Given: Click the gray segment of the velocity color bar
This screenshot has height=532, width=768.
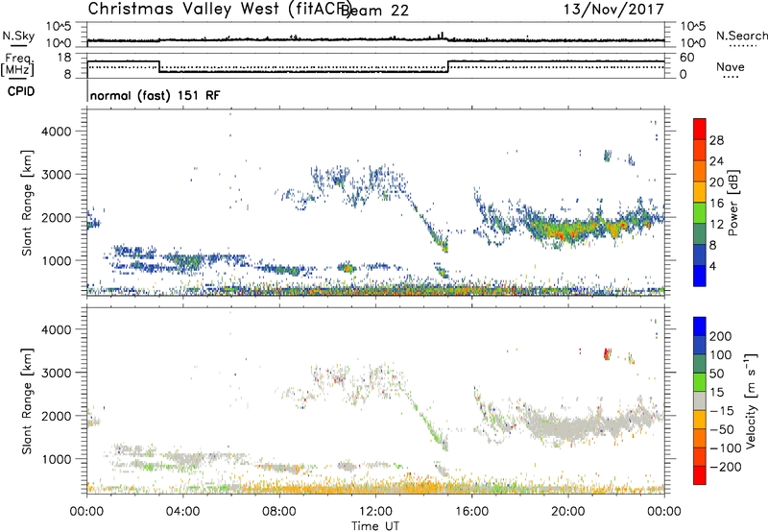Looking at the screenshot, I should [x=700, y=401].
